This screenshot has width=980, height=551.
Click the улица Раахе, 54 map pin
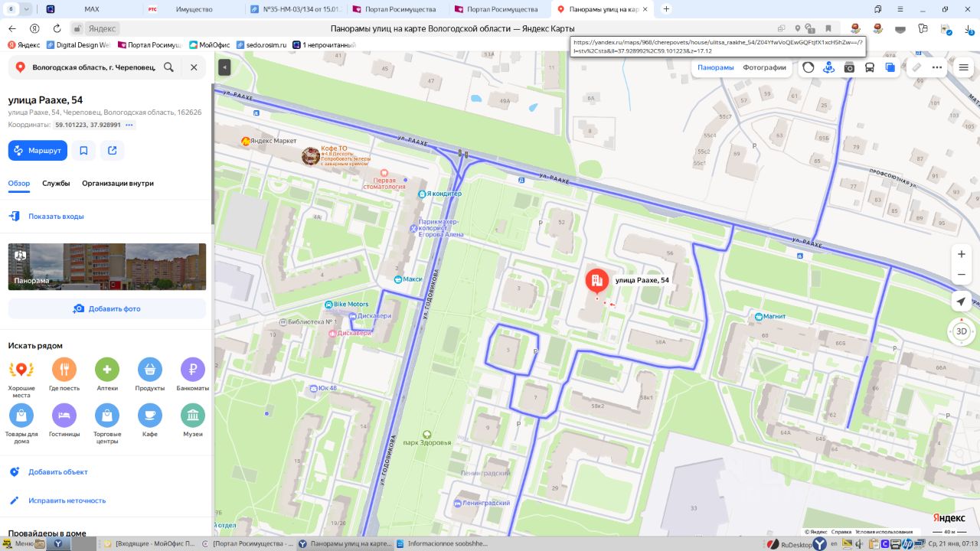click(x=596, y=282)
